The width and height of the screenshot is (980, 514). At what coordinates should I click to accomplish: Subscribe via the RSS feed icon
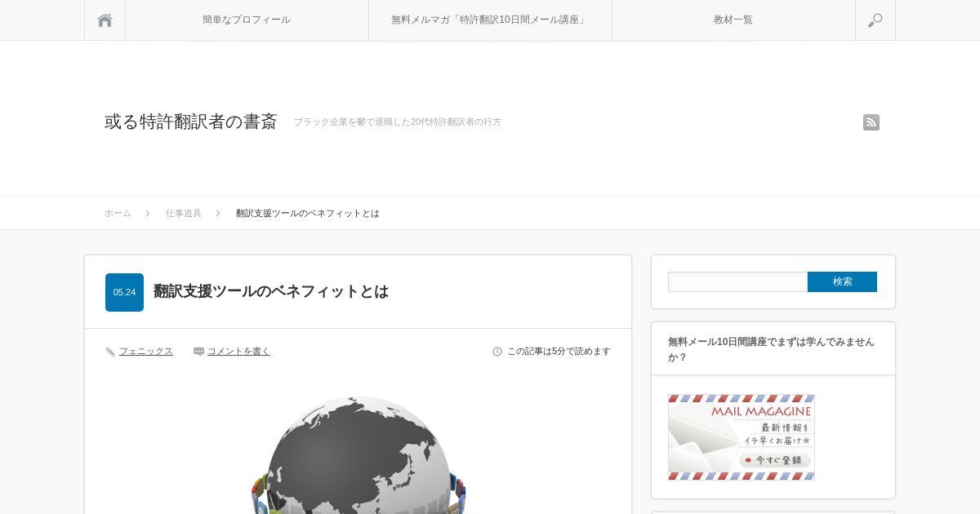(871, 122)
